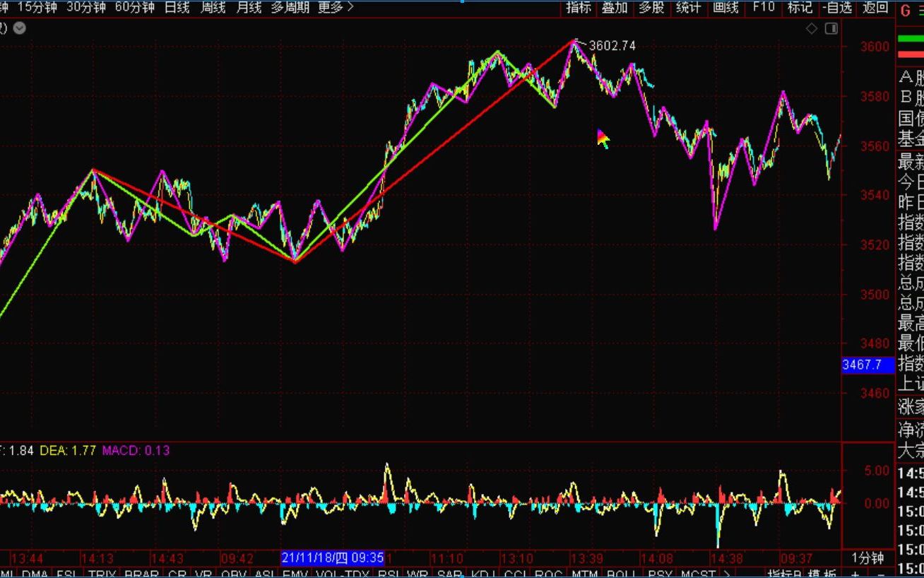
Task: Select the SAR indicator tab
Action: coord(449,574)
